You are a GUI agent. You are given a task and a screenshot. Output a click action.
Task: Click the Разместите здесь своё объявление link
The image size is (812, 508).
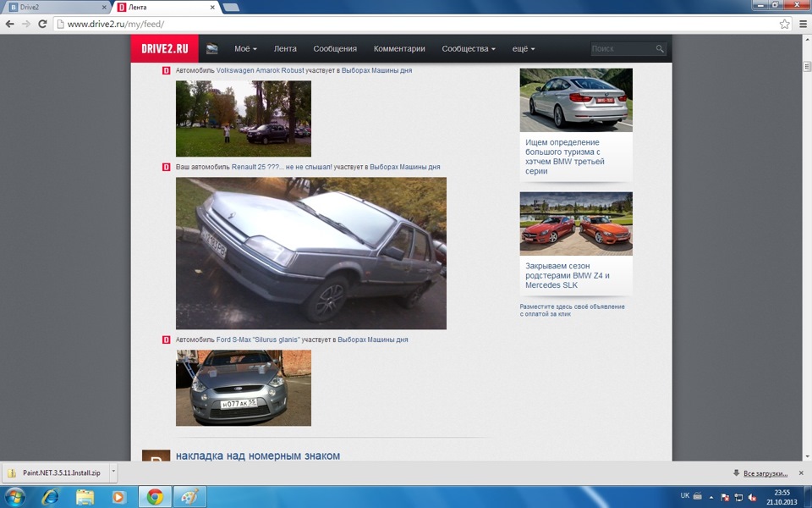pyautogui.click(x=573, y=310)
